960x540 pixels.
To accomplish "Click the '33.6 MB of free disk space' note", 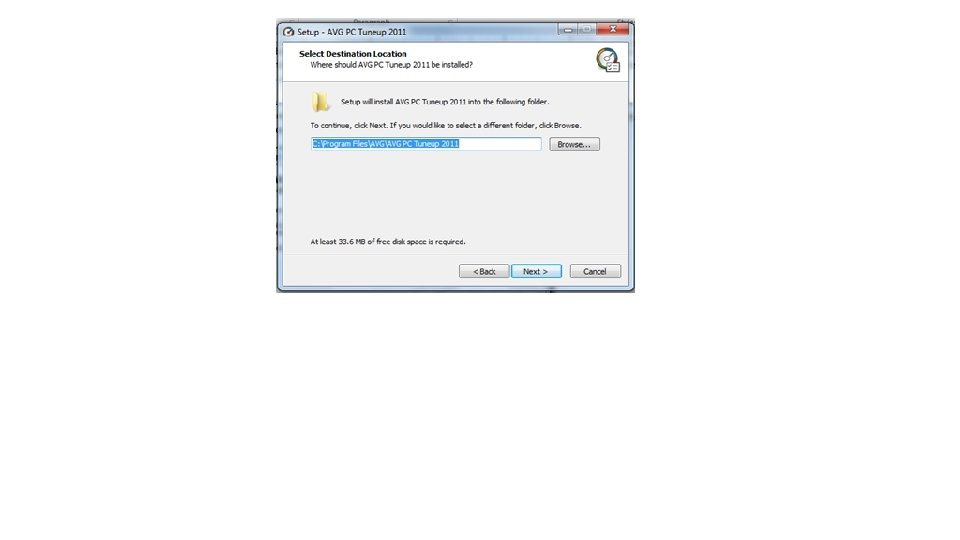I will coord(388,242).
